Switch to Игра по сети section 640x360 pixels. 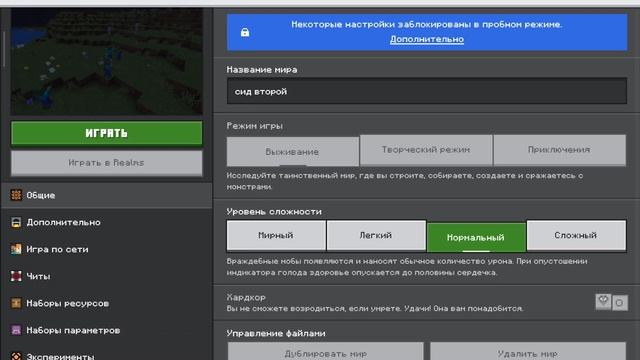coord(107,249)
